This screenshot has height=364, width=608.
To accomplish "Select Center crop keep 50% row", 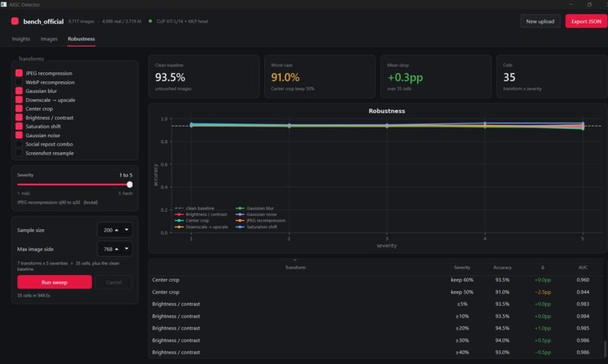I will point(376,292).
